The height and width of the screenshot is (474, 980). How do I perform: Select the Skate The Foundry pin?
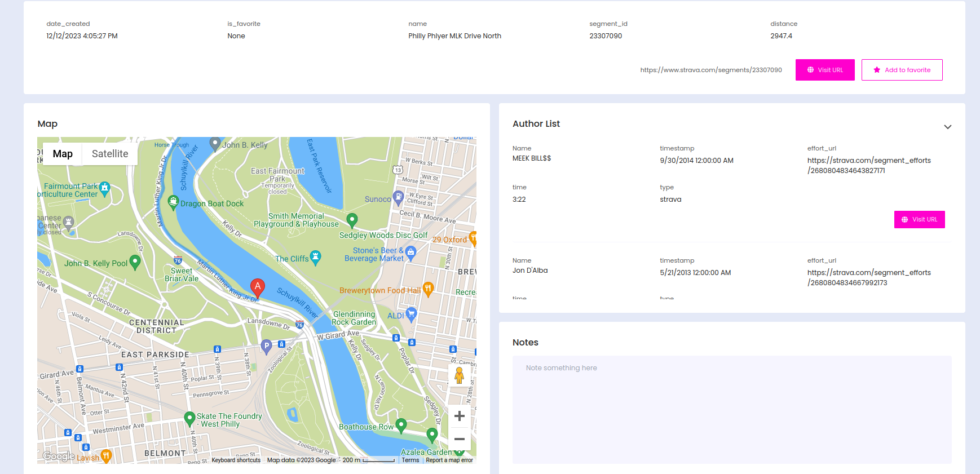point(190,419)
